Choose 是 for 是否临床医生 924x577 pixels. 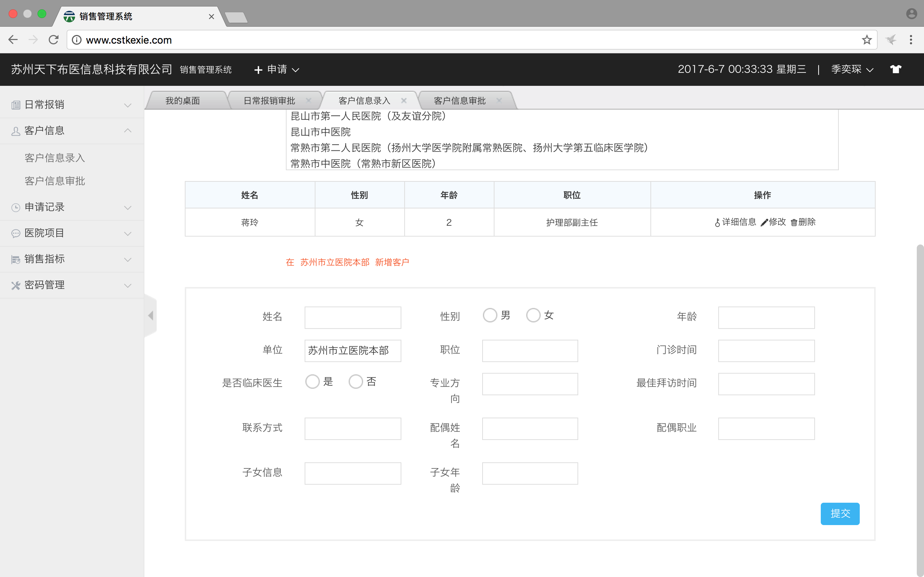point(312,382)
